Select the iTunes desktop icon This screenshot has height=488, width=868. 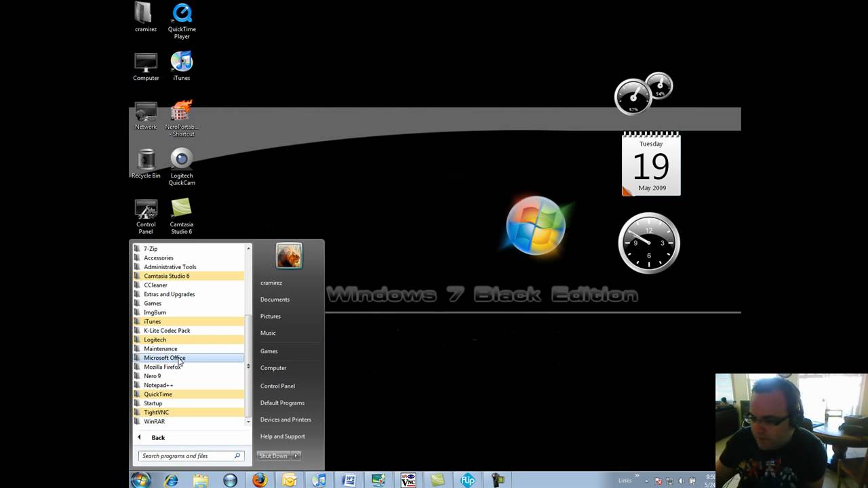point(182,66)
